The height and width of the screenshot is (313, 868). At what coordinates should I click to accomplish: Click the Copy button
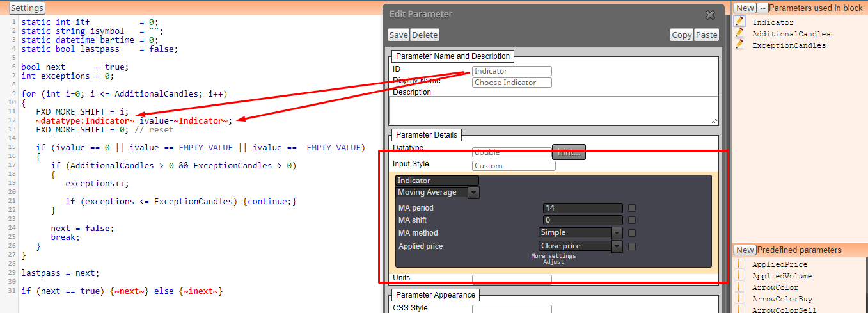point(682,35)
